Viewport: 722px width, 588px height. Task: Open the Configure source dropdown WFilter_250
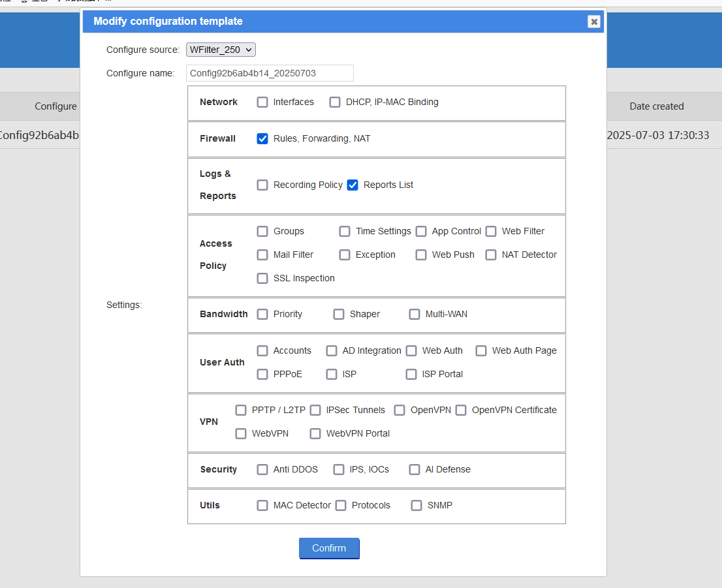[x=221, y=50]
